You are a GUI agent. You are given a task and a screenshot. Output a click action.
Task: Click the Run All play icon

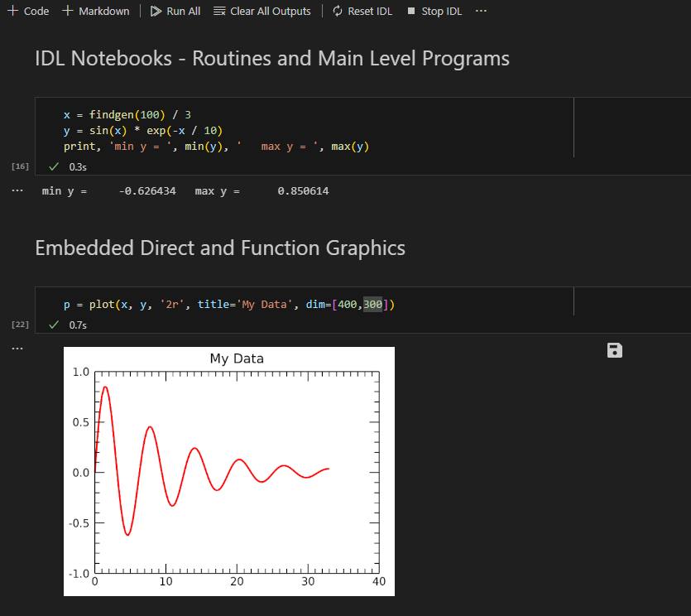point(156,11)
